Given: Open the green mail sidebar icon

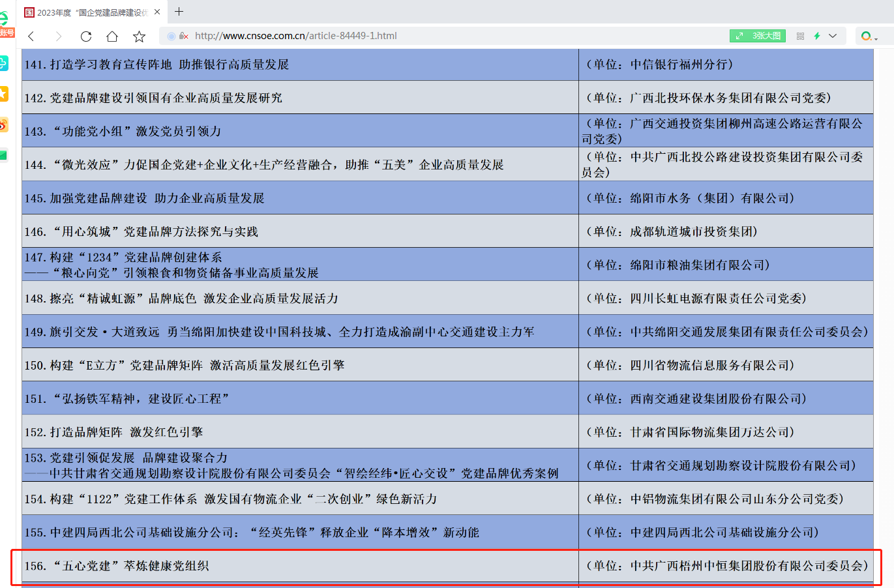Looking at the screenshot, I should pos(4,155).
